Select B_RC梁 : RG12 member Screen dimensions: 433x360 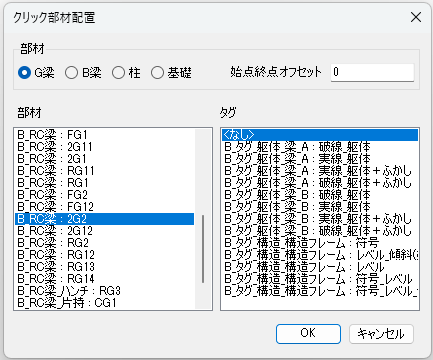tap(105, 255)
